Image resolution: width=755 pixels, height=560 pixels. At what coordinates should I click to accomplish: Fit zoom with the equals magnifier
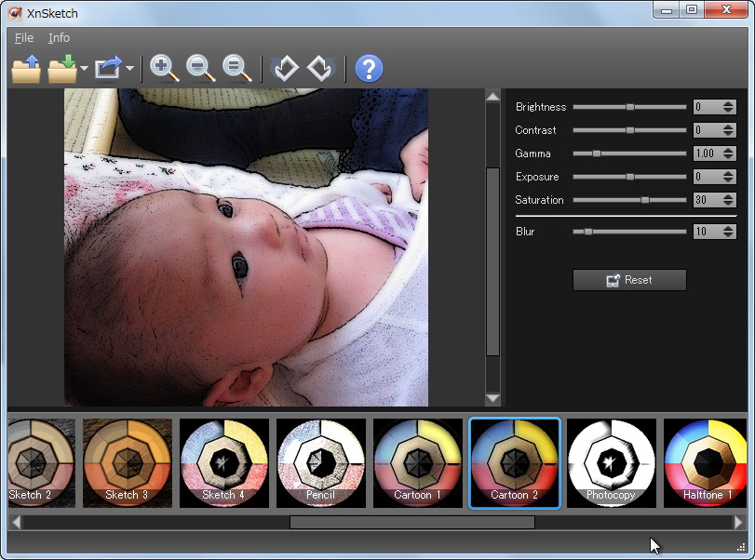pyautogui.click(x=236, y=69)
